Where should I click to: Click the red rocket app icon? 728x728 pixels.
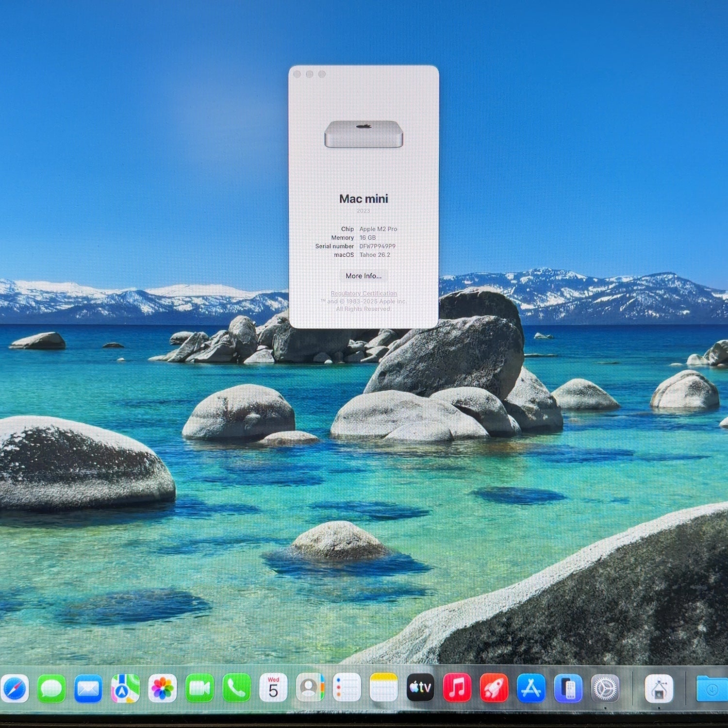pos(494,688)
